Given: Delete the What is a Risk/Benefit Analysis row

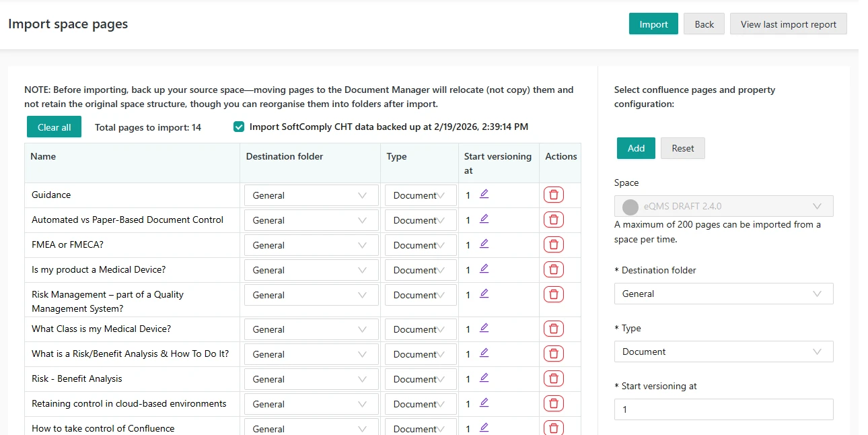Looking at the screenshot, I should [553, 354].
